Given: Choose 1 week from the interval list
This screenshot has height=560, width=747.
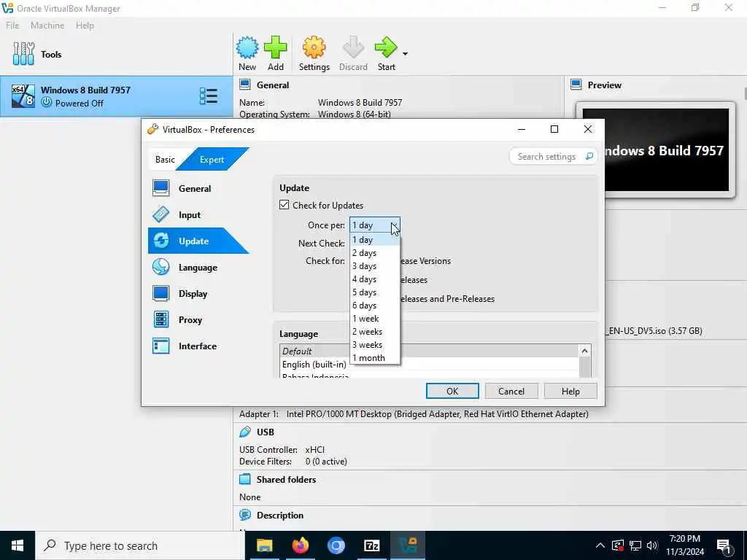Looking at the screenshot, I should (375, 318).
